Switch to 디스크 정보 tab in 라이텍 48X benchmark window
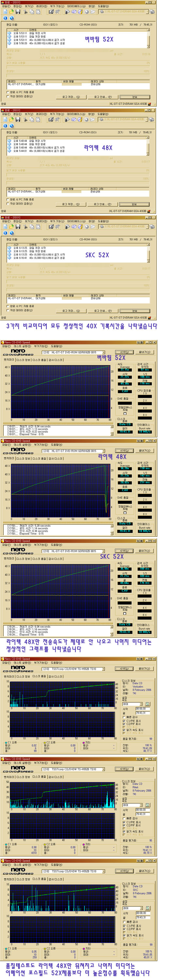This screenshot has width=173, height=980. pyautogui.click(x=24, y=459)
